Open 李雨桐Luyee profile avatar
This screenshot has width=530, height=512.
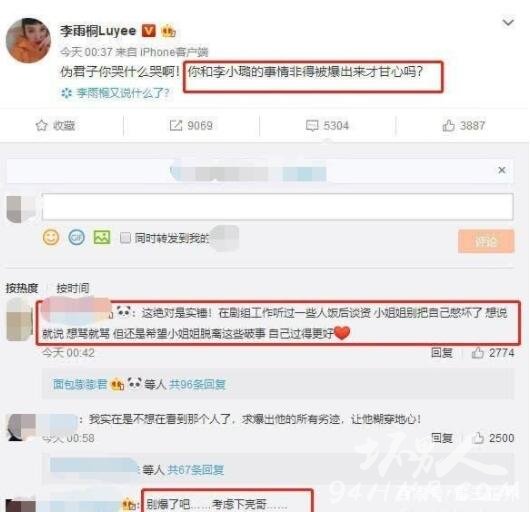point(28,41)
